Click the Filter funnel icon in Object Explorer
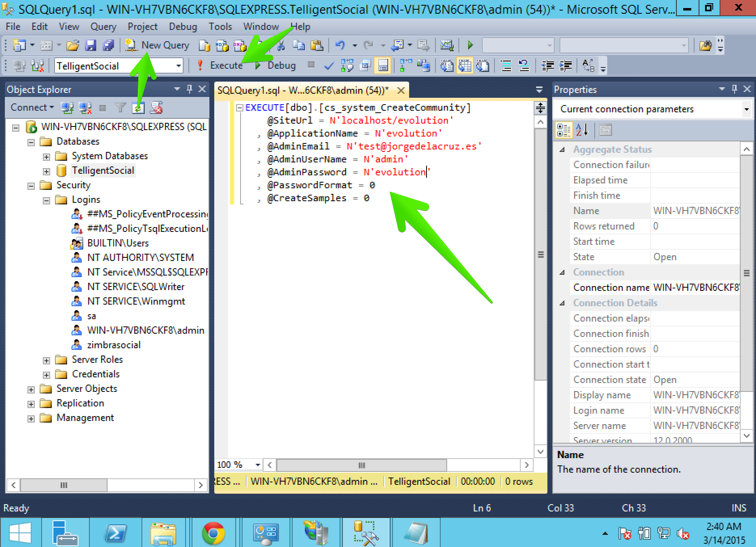Viewport: 756px width, 547px height. (120, 107)
